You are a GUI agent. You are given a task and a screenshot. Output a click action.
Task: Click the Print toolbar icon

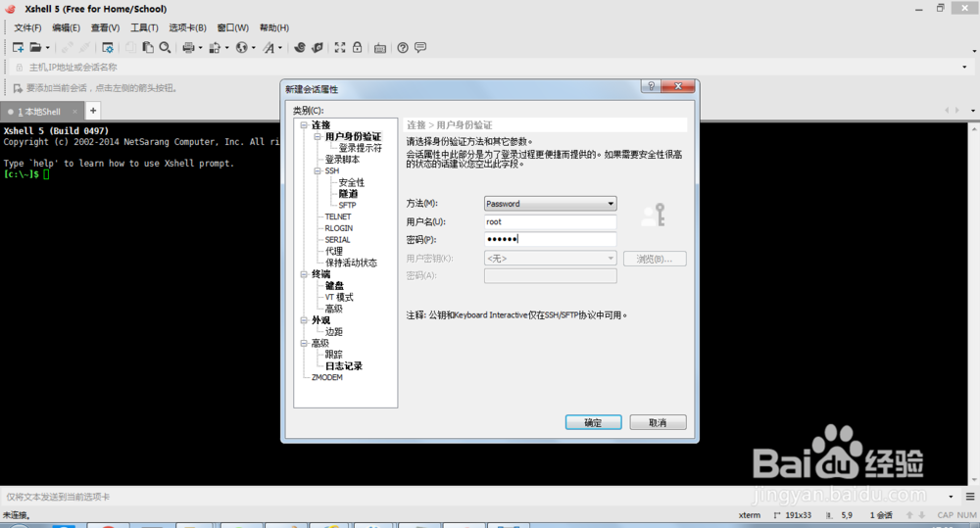click(188, 47)
